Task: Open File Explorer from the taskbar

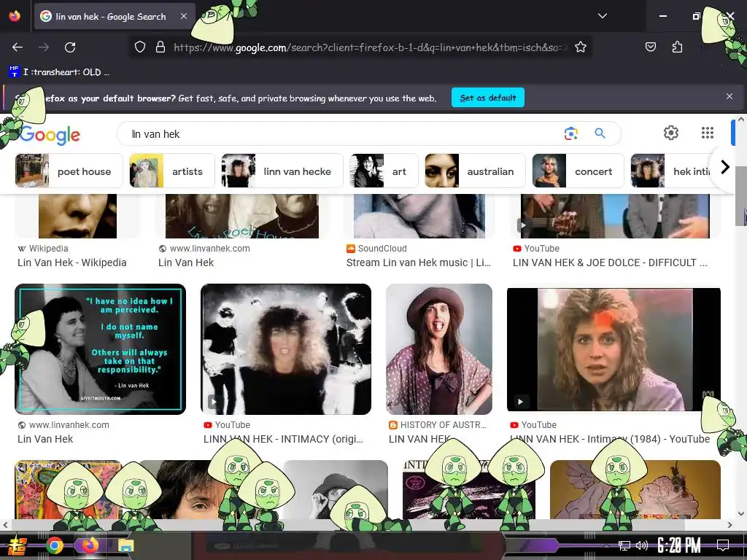Action: point(126,545)
